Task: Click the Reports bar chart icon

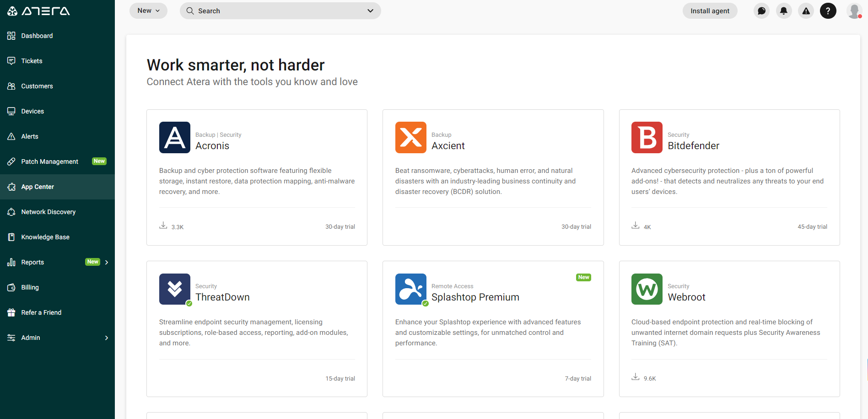Action: [x=11, y=262]
